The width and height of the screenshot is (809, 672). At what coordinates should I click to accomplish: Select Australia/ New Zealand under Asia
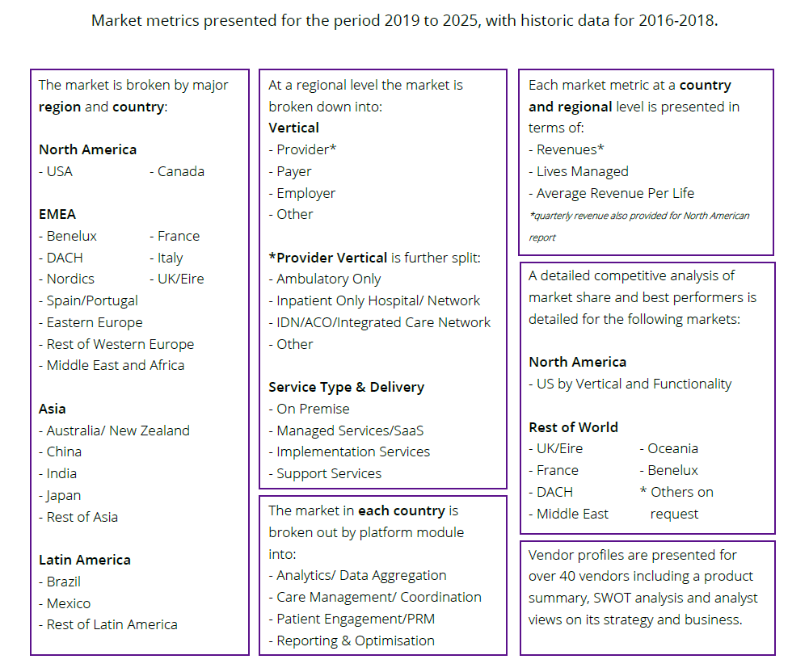click(x=114, y=430)
